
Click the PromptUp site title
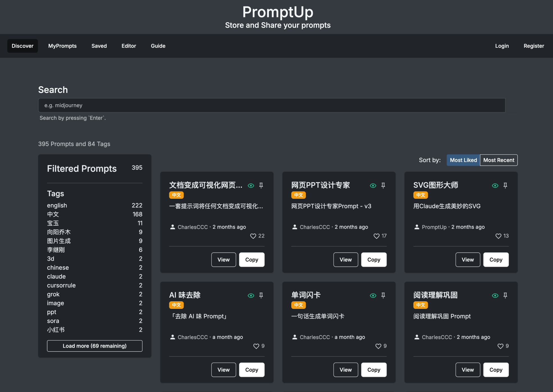tap(278, 12)
